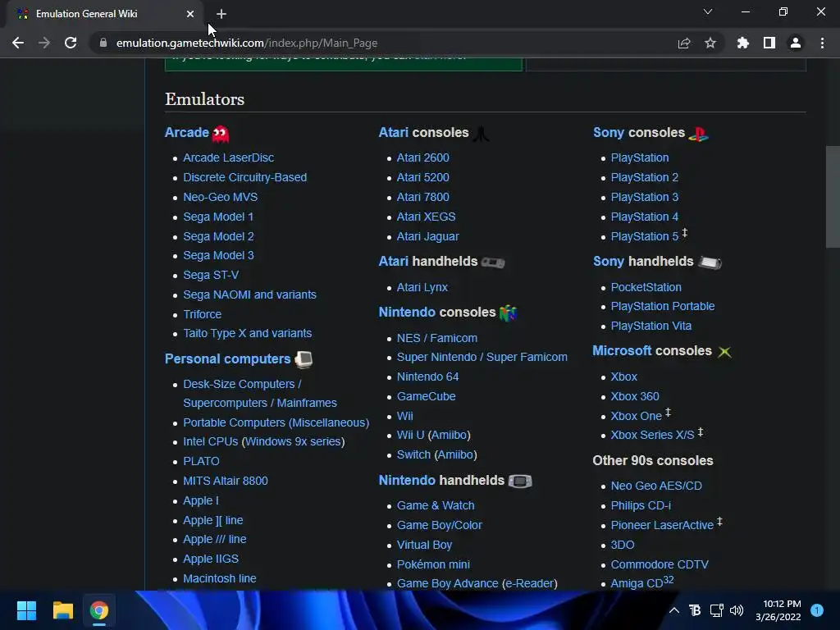Open File Explorer from taskbar

[x=62, y=610]
